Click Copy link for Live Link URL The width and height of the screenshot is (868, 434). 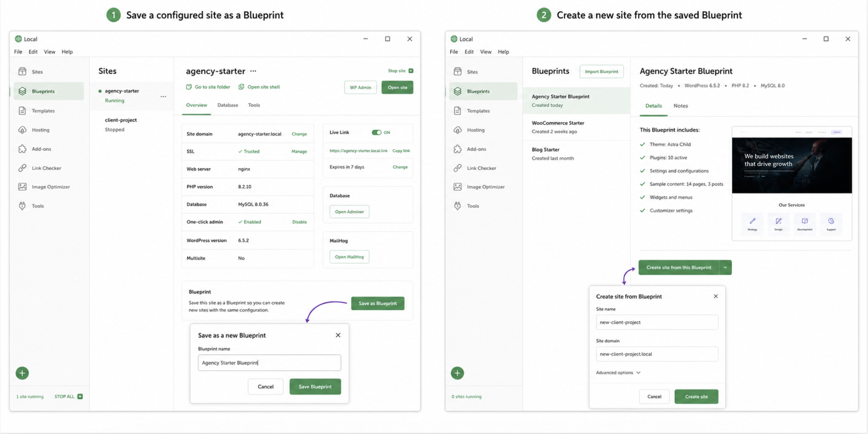tap(401, 151)
